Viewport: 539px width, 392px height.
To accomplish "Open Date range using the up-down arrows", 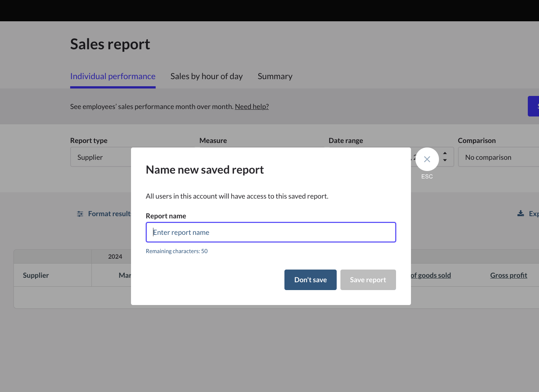I will [445, 157].
